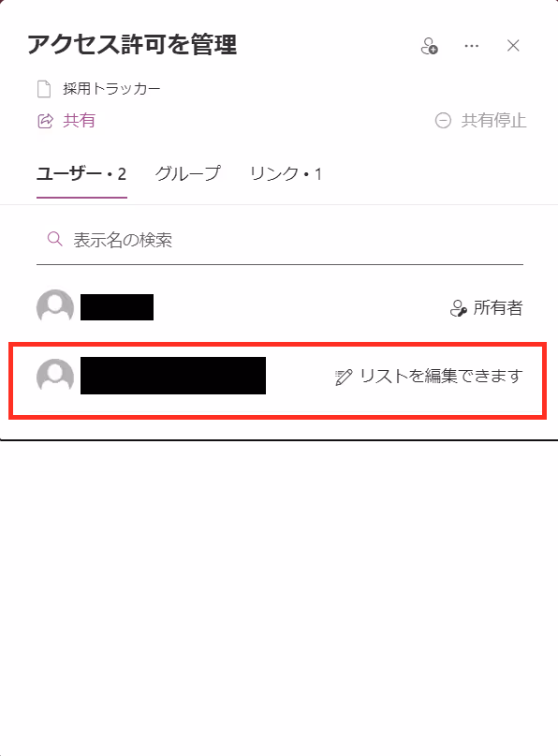Click the second user's profile avatar
This screenshot has width=558, height=756.
click(55, 377)
